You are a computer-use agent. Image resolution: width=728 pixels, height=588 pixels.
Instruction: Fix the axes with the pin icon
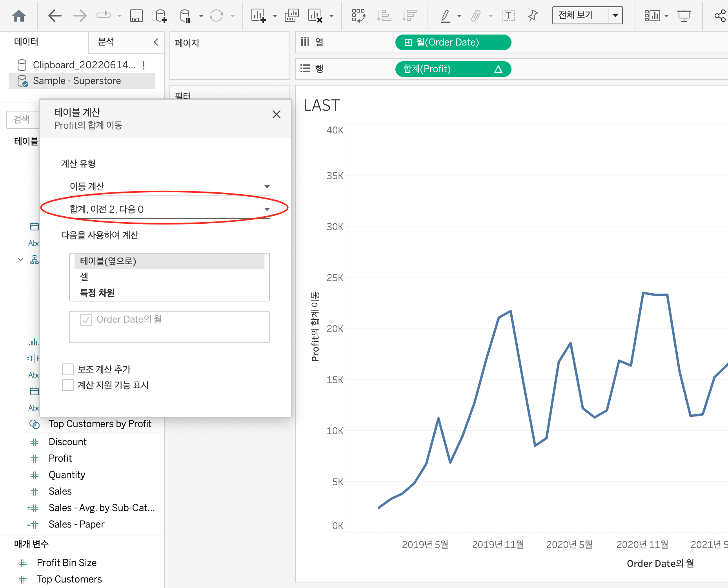533,16
